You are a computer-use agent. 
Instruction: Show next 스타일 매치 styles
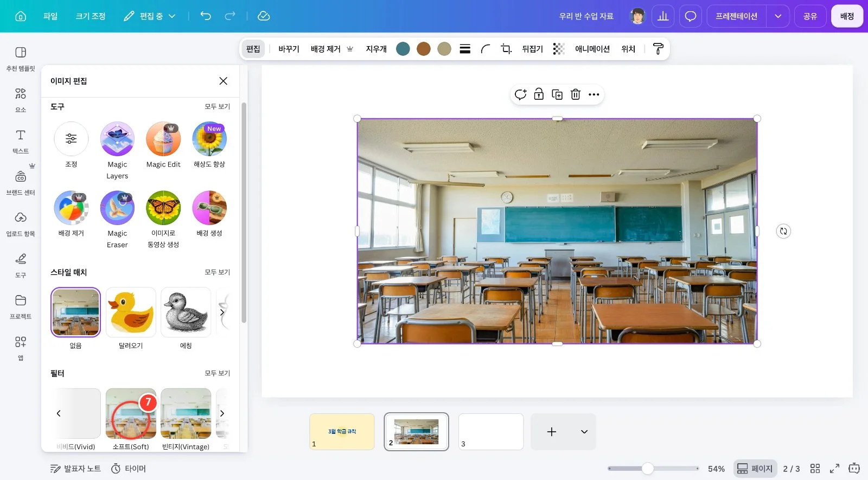pyautogui.click(x=222, y=312)
